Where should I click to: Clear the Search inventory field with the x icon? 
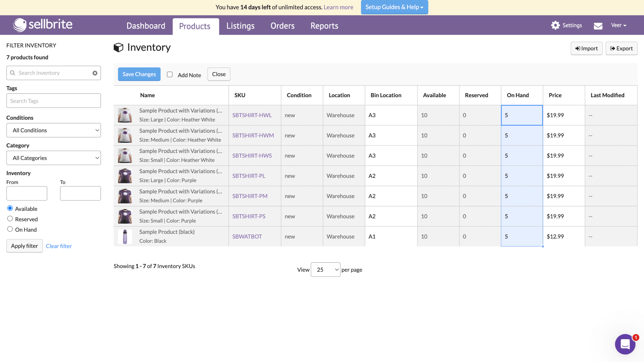(95, 73)
